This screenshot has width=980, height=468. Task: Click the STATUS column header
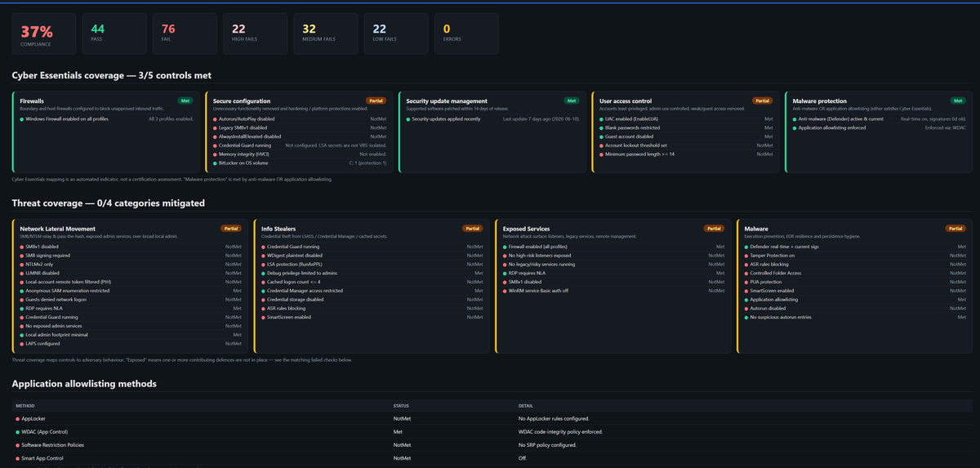coord(401,405)
